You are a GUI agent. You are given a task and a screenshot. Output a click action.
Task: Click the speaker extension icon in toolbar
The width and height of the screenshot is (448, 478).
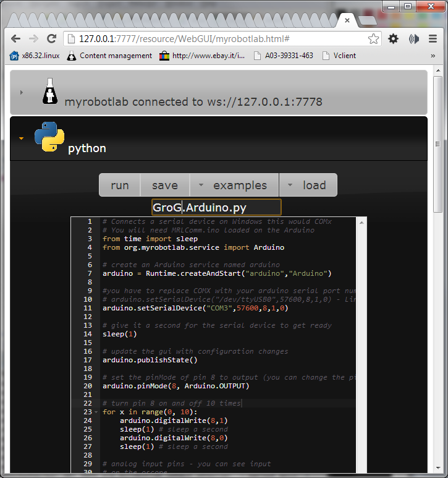point(413,39)
